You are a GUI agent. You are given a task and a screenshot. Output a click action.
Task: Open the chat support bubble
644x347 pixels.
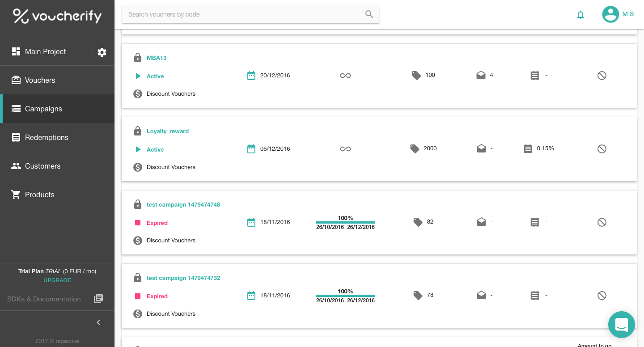coord(621,324)
